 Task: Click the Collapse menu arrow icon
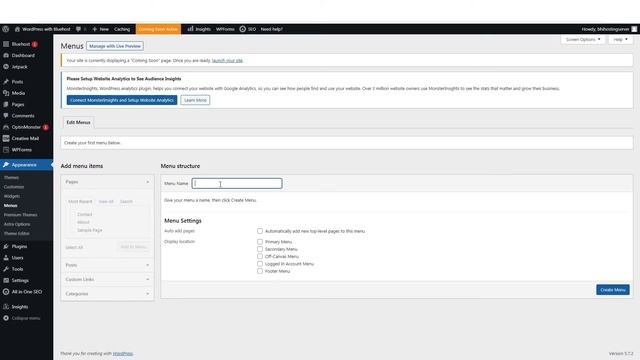click(x=6, y=318)
